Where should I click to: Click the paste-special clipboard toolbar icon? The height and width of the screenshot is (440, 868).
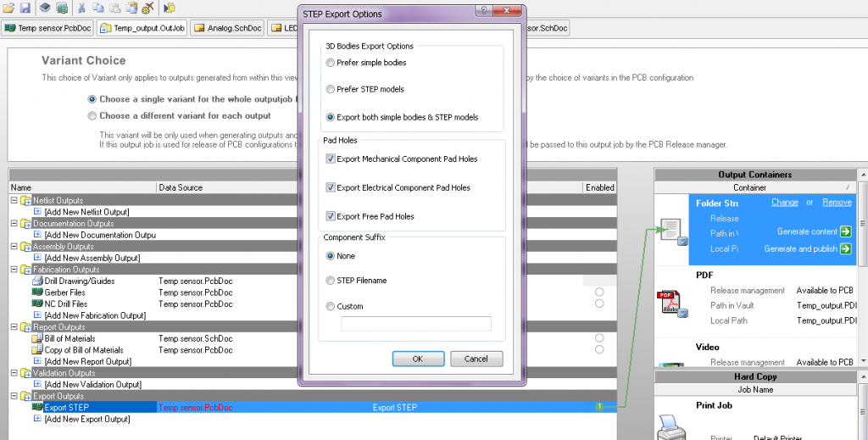tap(131, 8)
